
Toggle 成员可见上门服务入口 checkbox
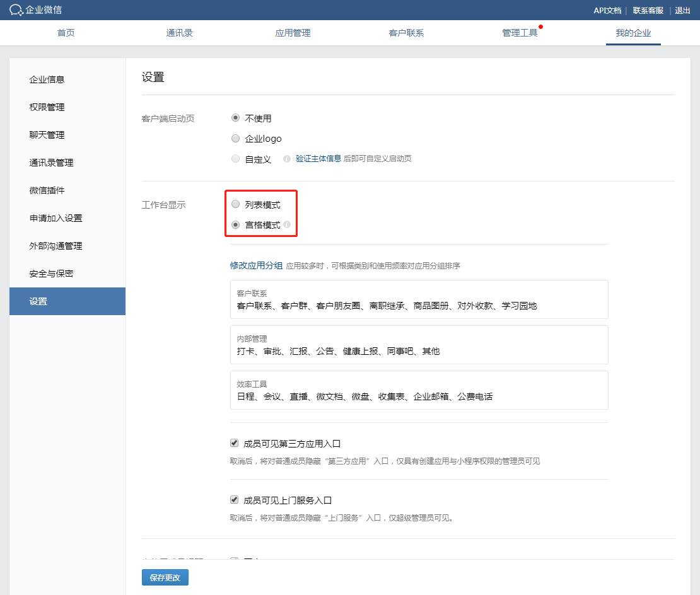coord(235,500)
